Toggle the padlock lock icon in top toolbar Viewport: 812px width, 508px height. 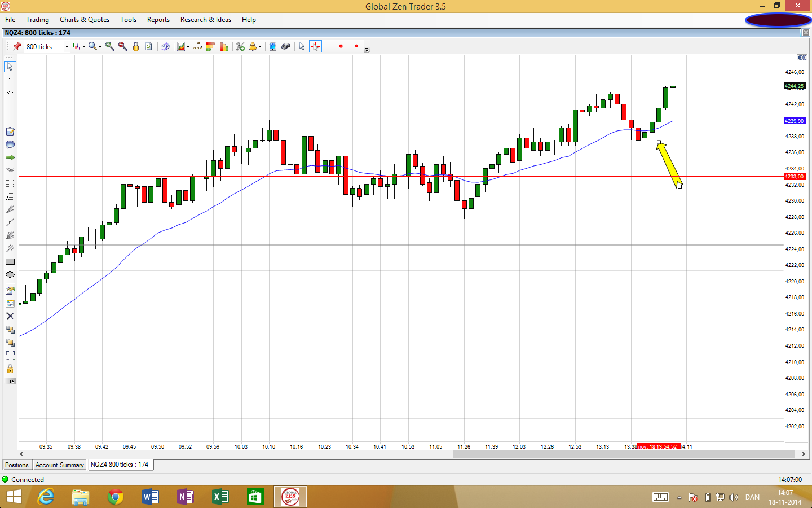click(x=136, y=46)
